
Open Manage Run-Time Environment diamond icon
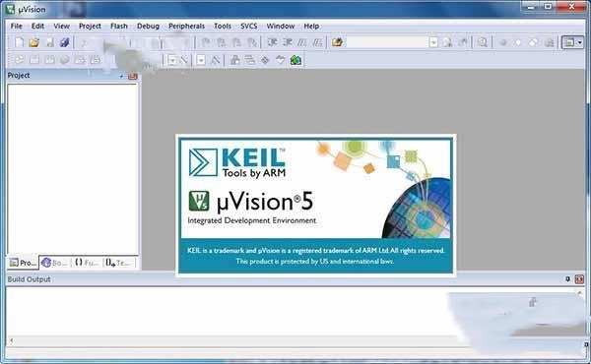265,60
